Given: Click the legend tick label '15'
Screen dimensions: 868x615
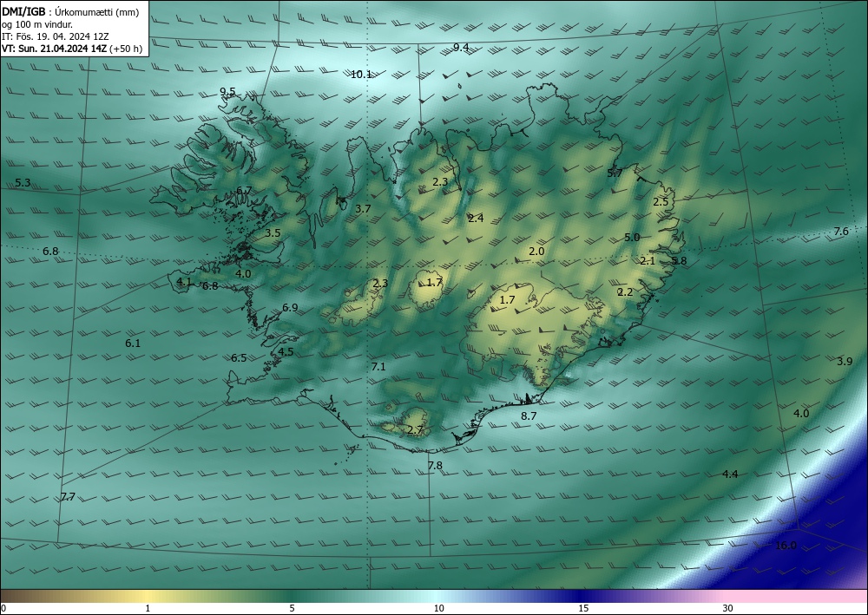Looking at the screenshot, I should click(x=583, y=608).
